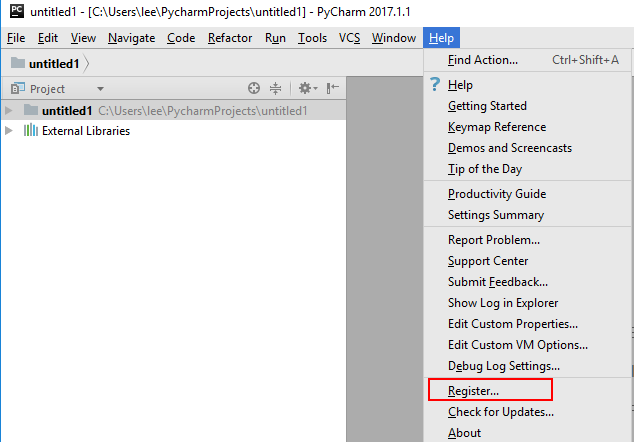The image size is (634, 442).
Task: Open the Navigate menu
Action: pos(131,38)
